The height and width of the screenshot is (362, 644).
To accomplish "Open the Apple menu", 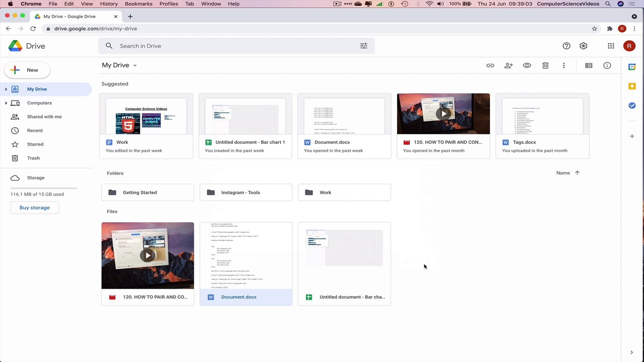I will point(10,4).
